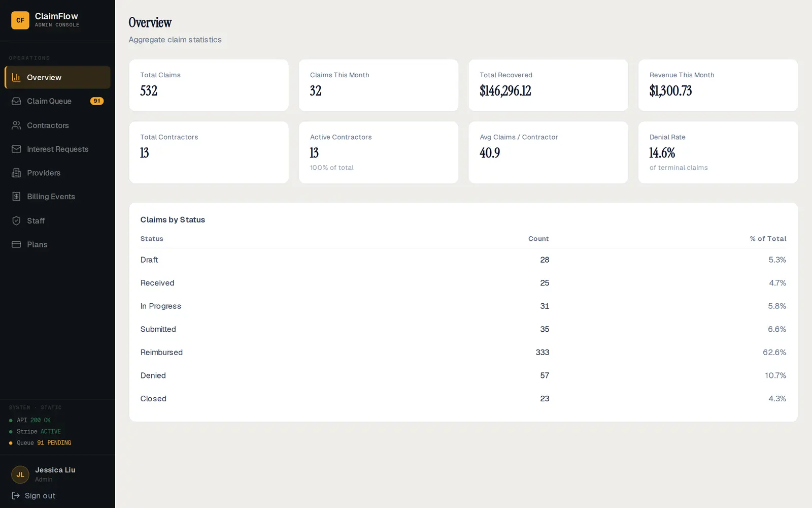The height and width of the screenshot is (508, 812).
Task: Click '100% of total' under Active Contractors
Action: (x=332, y=168)
